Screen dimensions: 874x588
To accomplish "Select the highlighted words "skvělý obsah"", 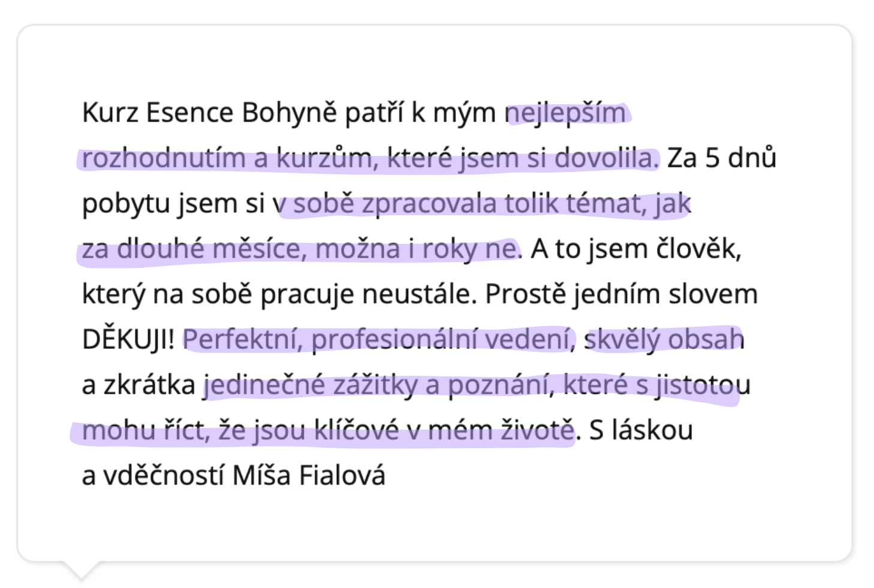I will (664, 340).
